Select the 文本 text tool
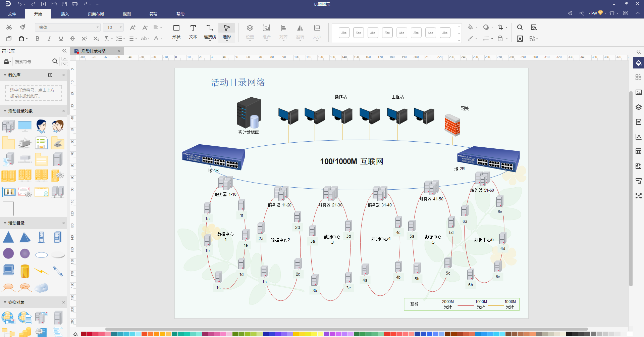This screenshot has width=644, height=337. (193, 32)
